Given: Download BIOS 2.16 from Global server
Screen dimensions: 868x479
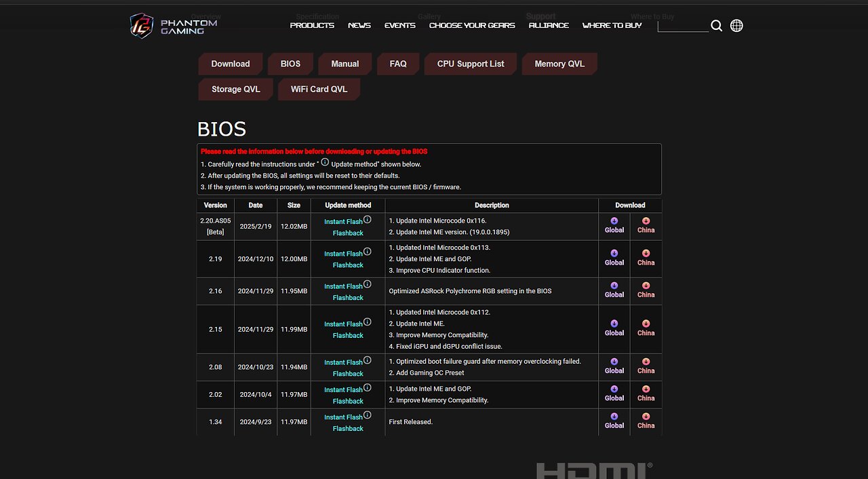Looking at the screenshot, I should tap(614, 290).
